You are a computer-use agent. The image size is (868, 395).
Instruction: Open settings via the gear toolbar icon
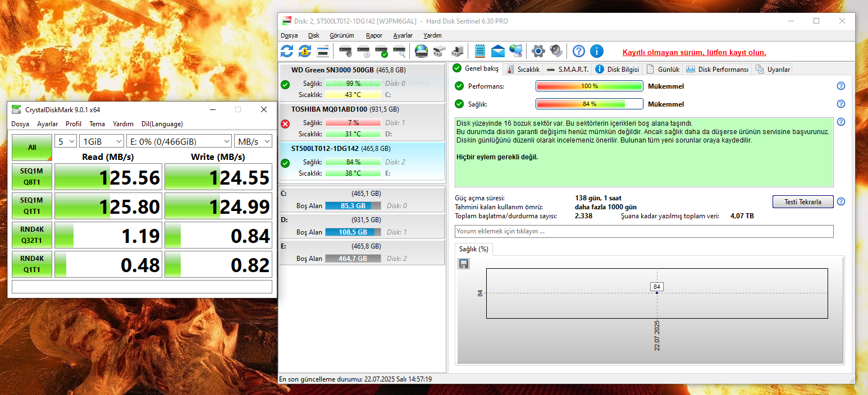click(538, 52)
